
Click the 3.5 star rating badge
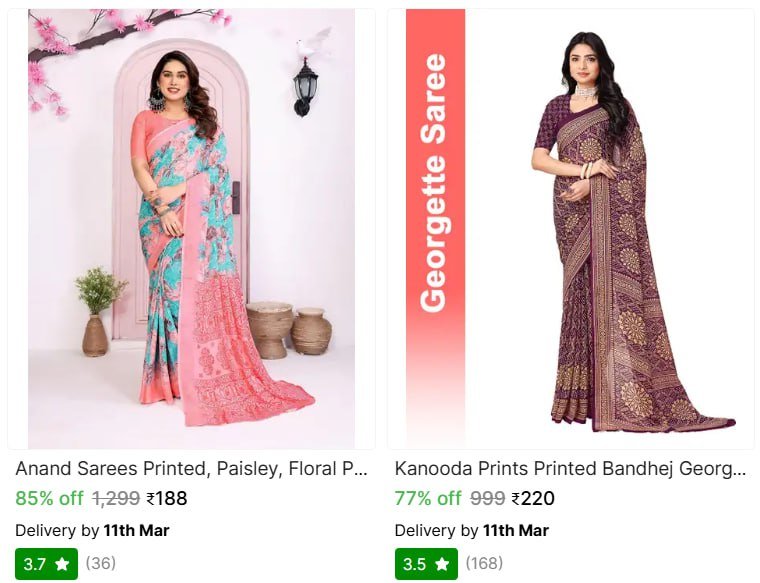(x=426, y=564)
